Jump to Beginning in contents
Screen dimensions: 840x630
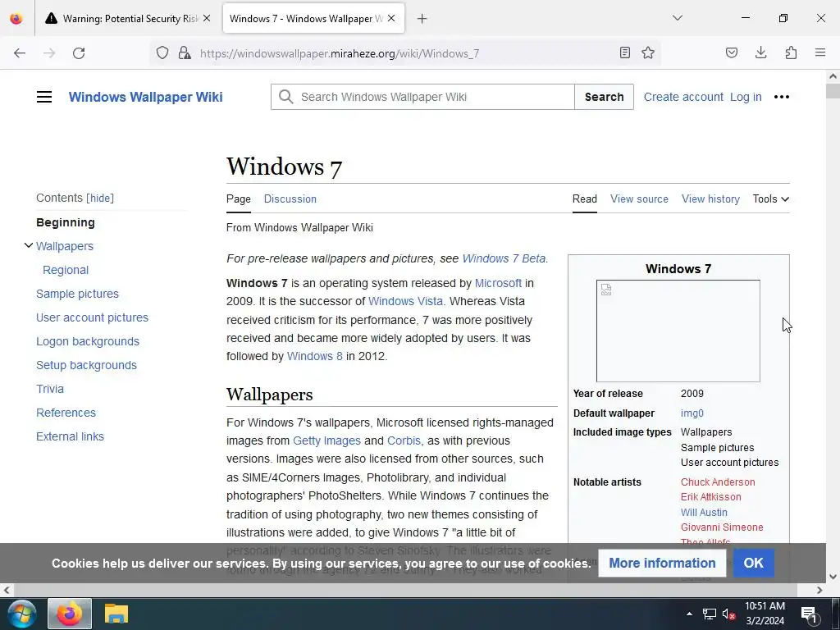point(66,222)
